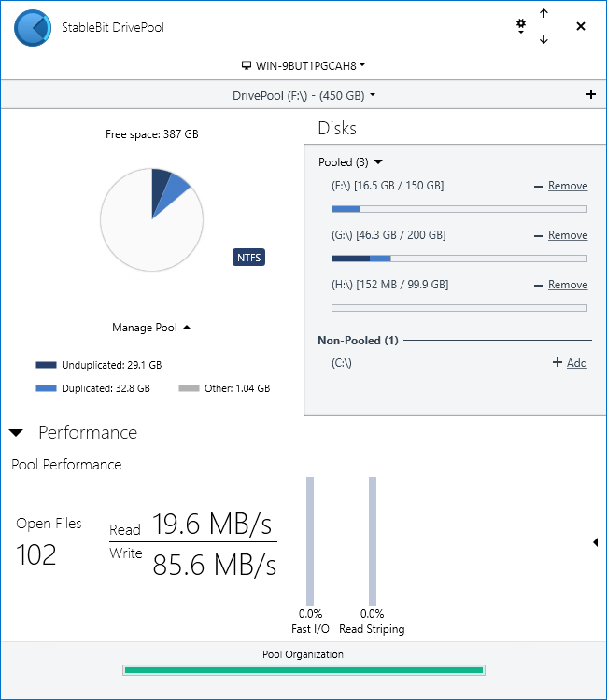Click the Read Striping performance bar
The width and height of the screenshot is (607, 700).
(x=373, y=541)
